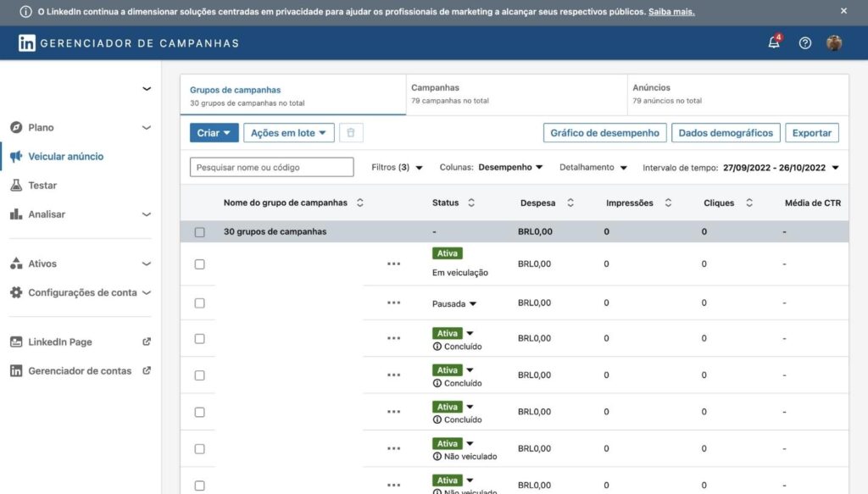Click the LinkedIn logo in header
Viewport: 868px width, 494px height.
(x=27, y=43)
